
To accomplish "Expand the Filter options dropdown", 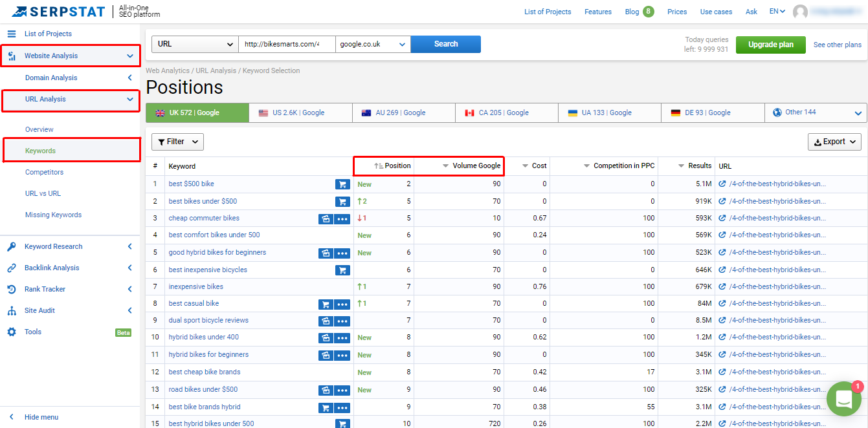I will (x=177, y=142).
